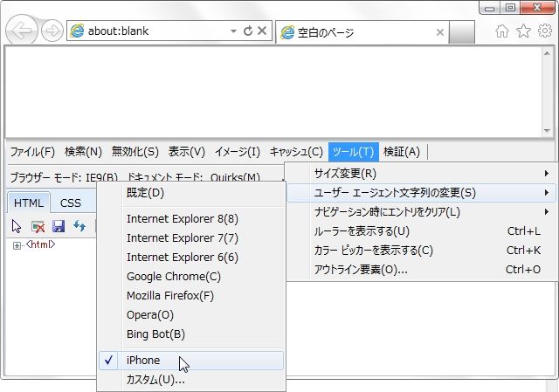The height and width of the screenshot is (392, 559).
Task: Select Internet Explorer 8(8) user agent
Action: [191, 219]
